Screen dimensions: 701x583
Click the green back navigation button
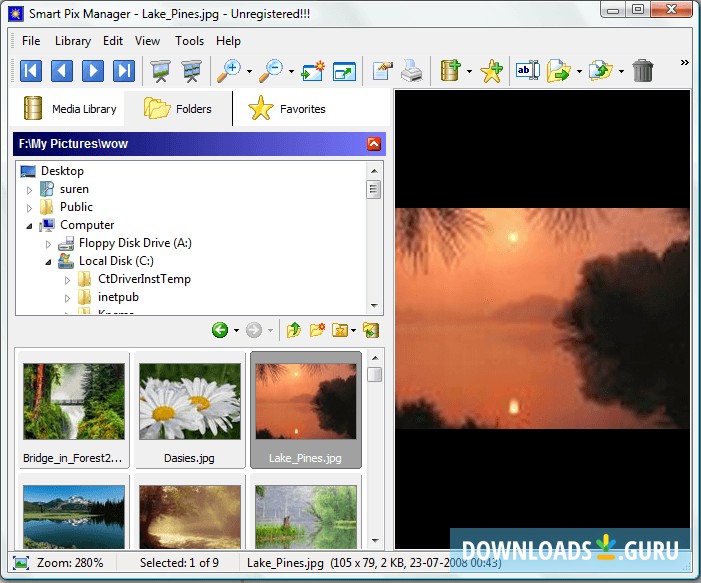click(220, 330)
